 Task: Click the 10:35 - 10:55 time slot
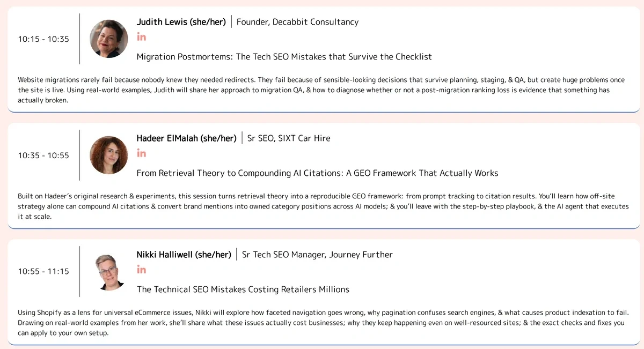(43, 155)
